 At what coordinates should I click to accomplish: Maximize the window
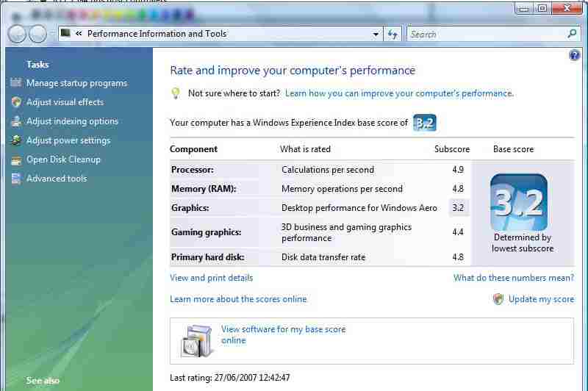(x=542, y=8)
